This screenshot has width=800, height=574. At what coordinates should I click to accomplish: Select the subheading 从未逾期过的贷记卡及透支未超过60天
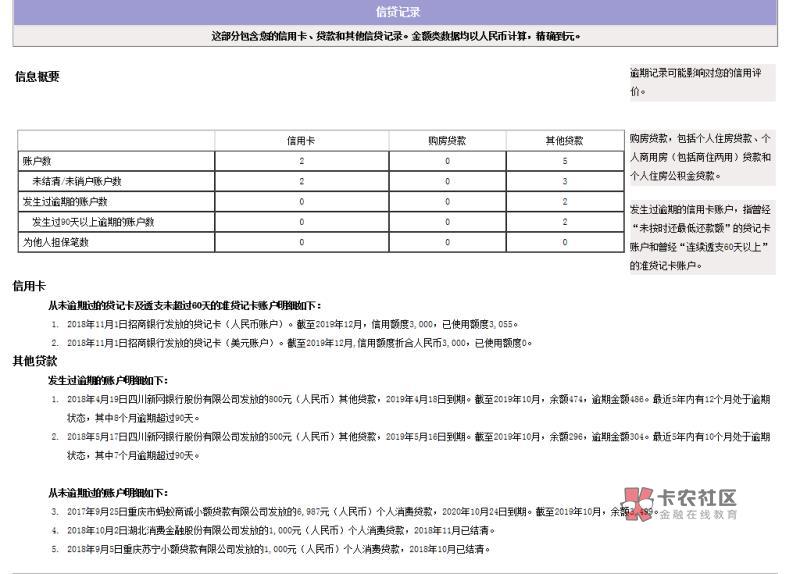pos(185,306)
